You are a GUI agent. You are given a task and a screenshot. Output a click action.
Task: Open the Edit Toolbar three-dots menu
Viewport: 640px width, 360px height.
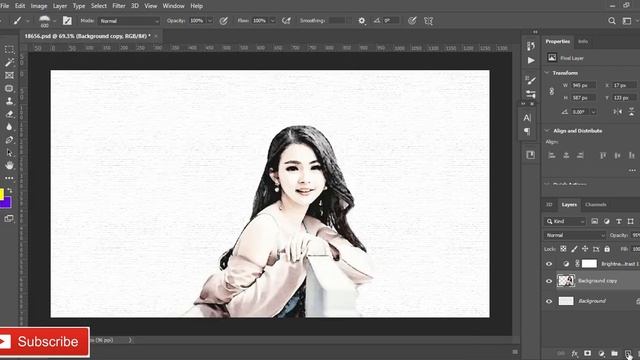[x=9, y=178]
